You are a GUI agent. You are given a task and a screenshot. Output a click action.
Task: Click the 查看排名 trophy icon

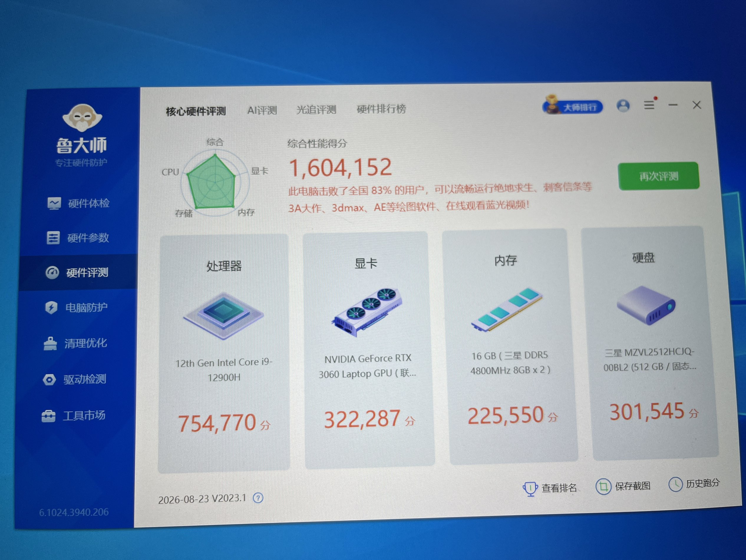click(530, 488)
